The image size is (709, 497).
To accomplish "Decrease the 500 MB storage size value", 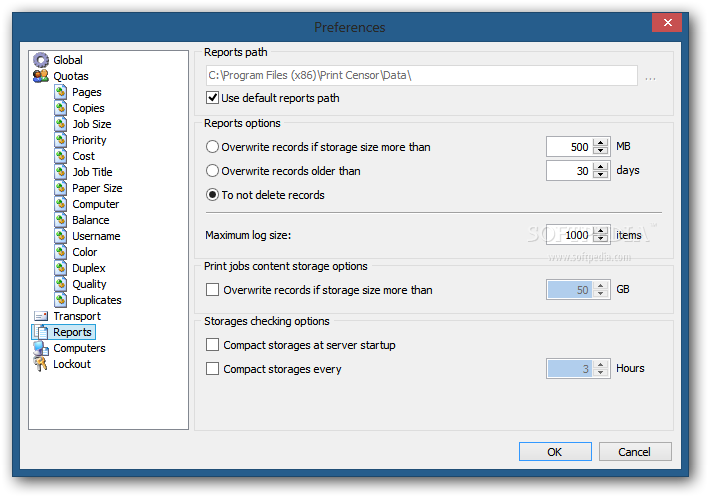I will [600, 151].
